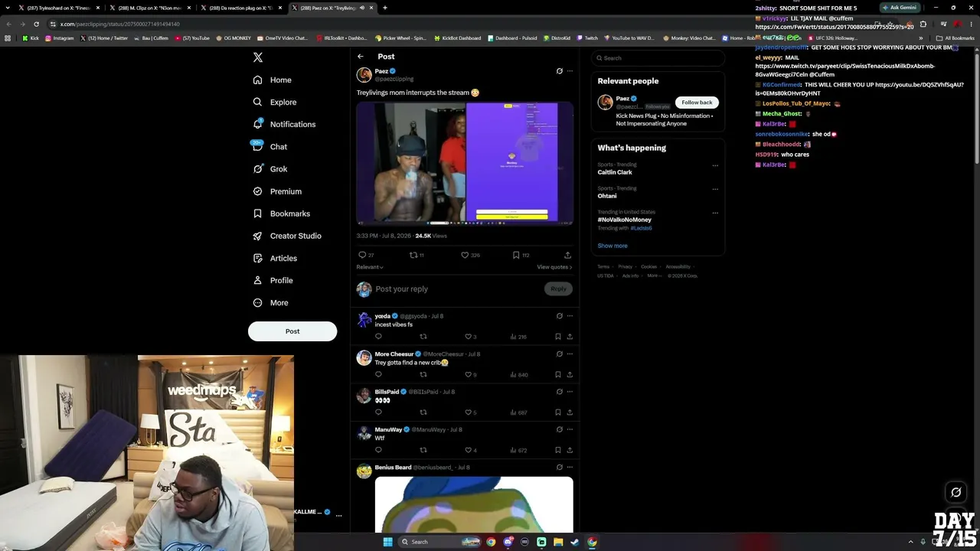Open the Relevant reply sorting dropdown
Image resolution: width=980 pixels, height=551 pixels.
(370, 267)
